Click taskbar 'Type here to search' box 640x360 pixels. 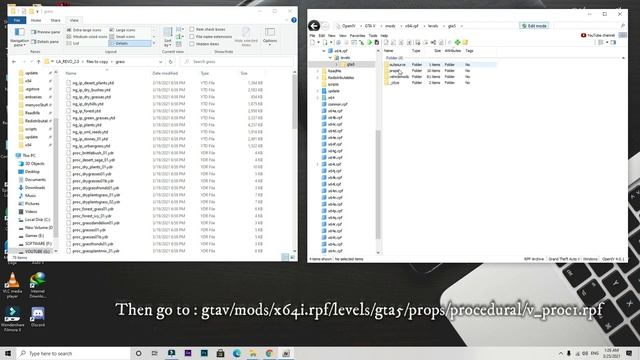pyautogui.click(x=73, y=353)
